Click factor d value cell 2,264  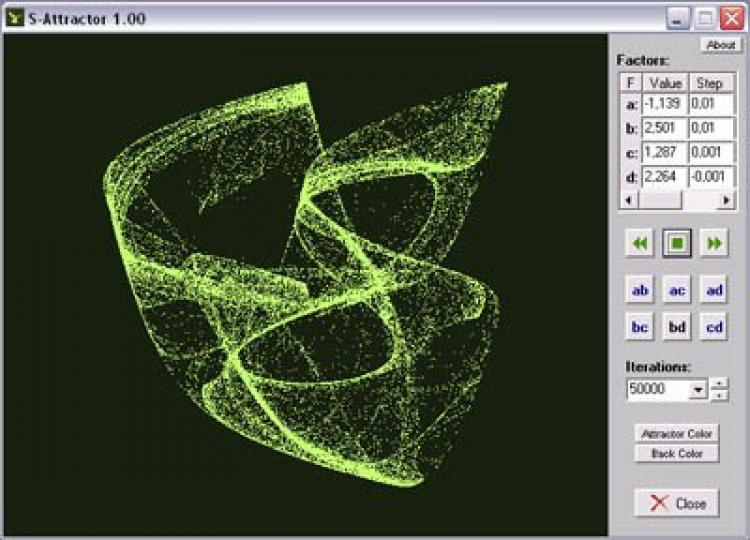click(x=664, y=177)
